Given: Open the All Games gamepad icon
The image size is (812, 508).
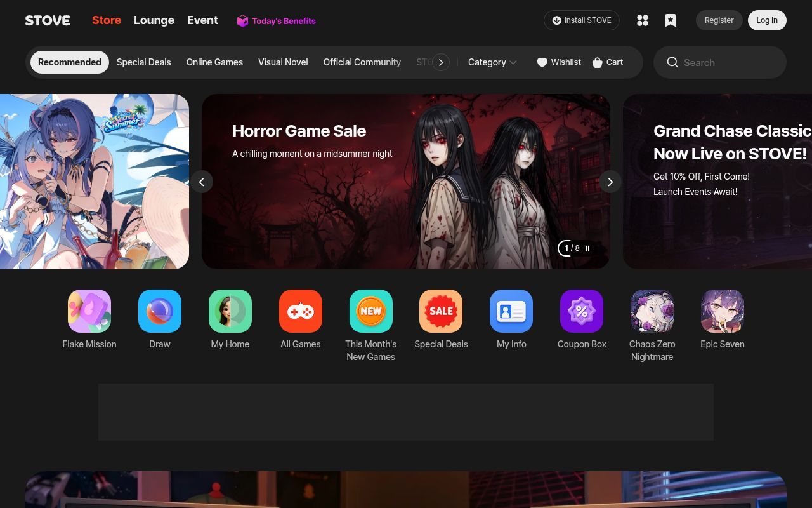Looking at the screenshot, I should click(301, 311).
